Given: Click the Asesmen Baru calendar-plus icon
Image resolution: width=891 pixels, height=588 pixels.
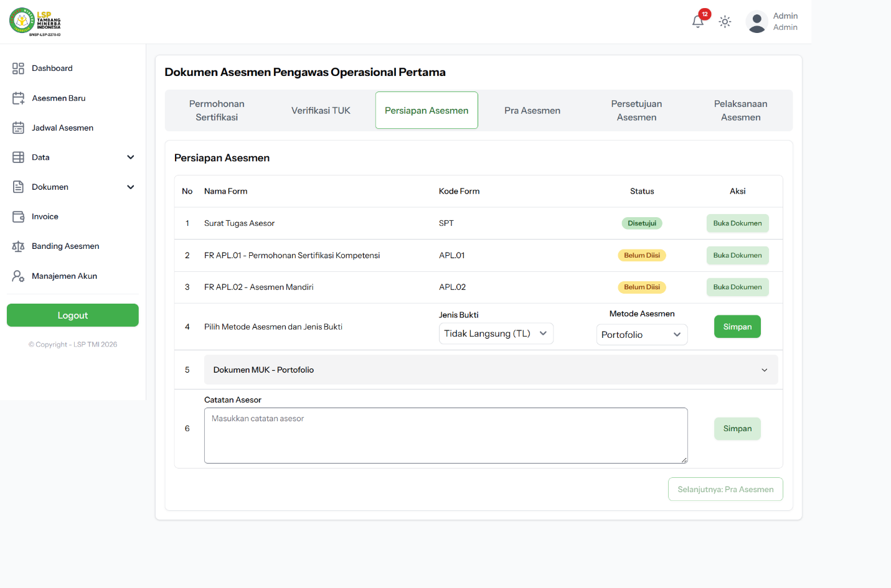Looking at the screenshot, I should (18, 98).
